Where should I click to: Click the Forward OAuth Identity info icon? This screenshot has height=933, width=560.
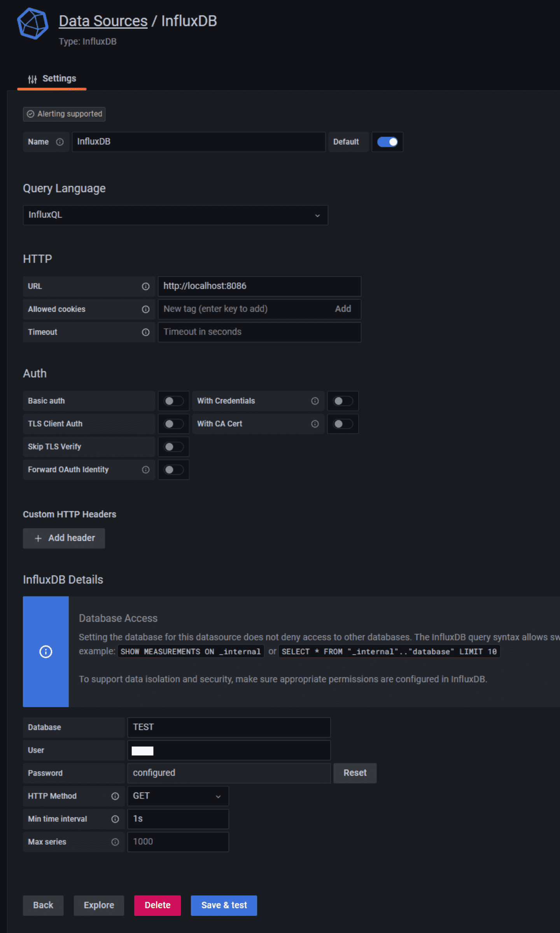(x=146, y=470)
